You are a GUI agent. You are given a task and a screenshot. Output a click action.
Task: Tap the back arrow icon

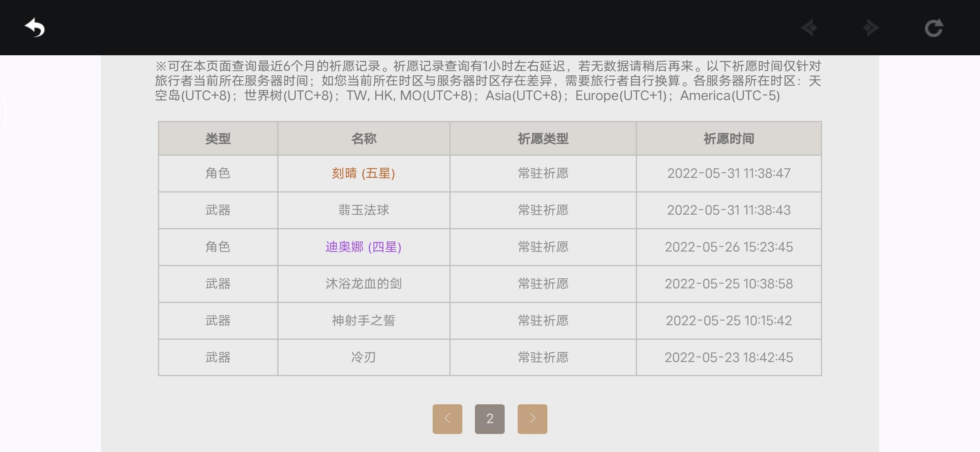coord(35,28)
